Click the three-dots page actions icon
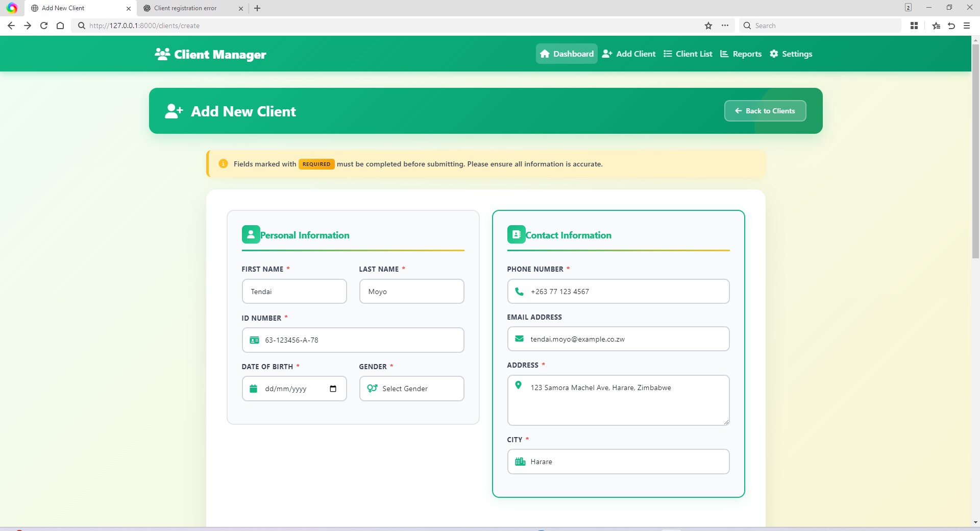The image size is (980, 531). click(x=725, y=26)
